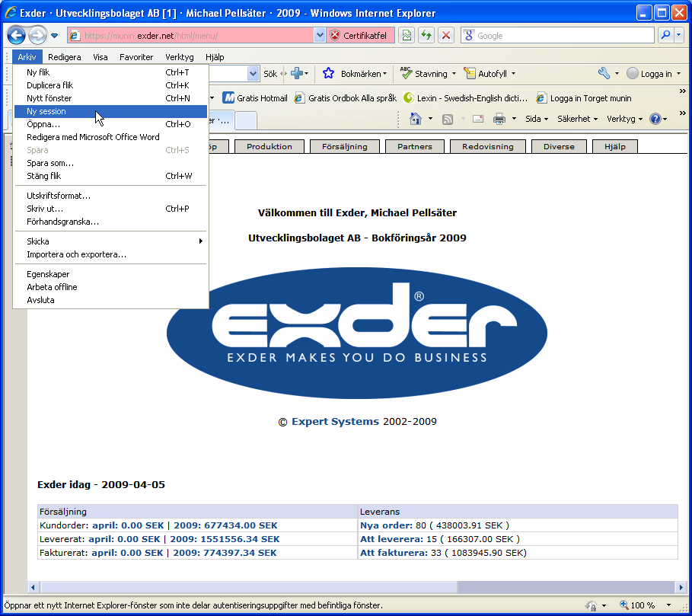Click the Forward navigation arrow
This screenshot has width=692, height=616.
tap(37, 35)
